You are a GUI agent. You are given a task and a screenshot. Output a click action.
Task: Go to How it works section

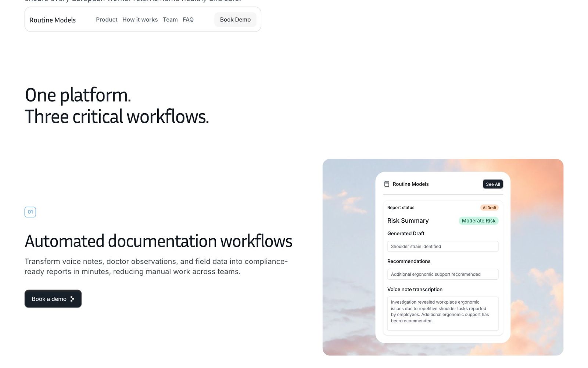(x=140, y=20)
